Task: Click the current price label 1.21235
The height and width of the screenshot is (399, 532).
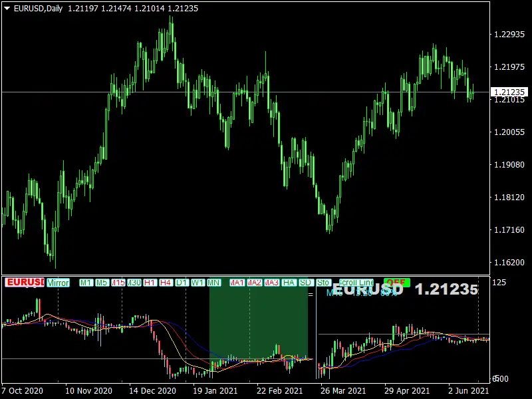Action: [x=509, y=92]
